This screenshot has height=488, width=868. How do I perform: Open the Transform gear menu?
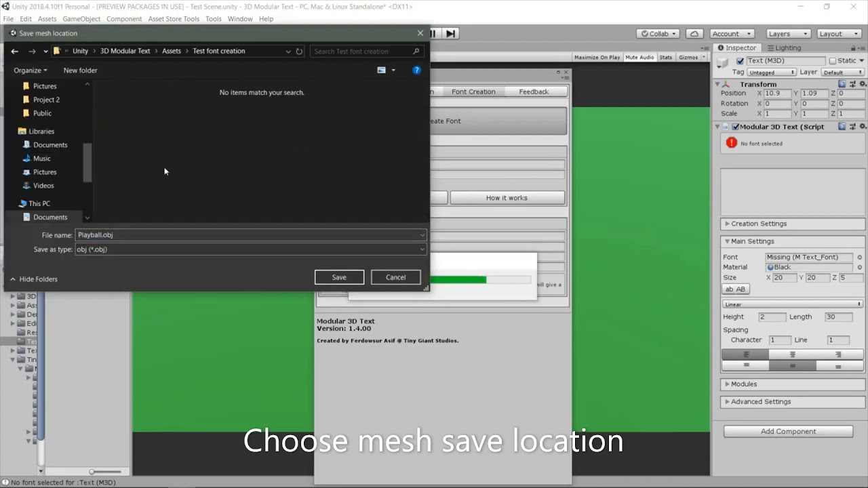tap(861, 84)
